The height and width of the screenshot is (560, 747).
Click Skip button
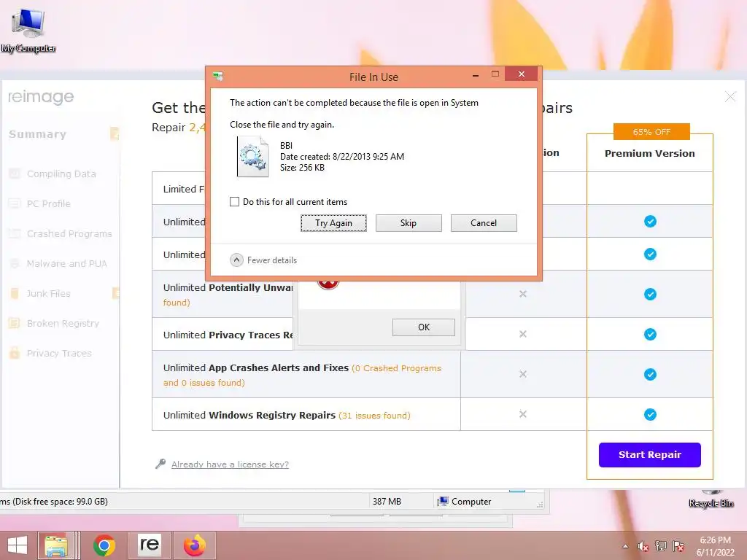(409, 223)
